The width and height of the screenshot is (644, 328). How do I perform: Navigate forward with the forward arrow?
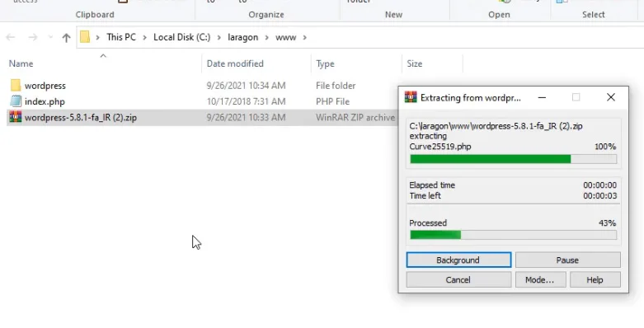pos(33,37)
